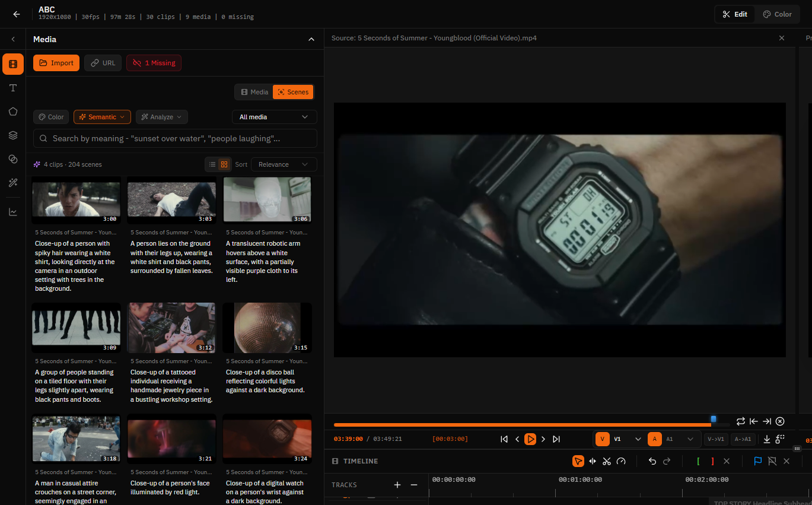The width and height of the screenshot is (812, 505).
Task: Open the overlapping circles icon in sidebar
Action: [13, 159]
